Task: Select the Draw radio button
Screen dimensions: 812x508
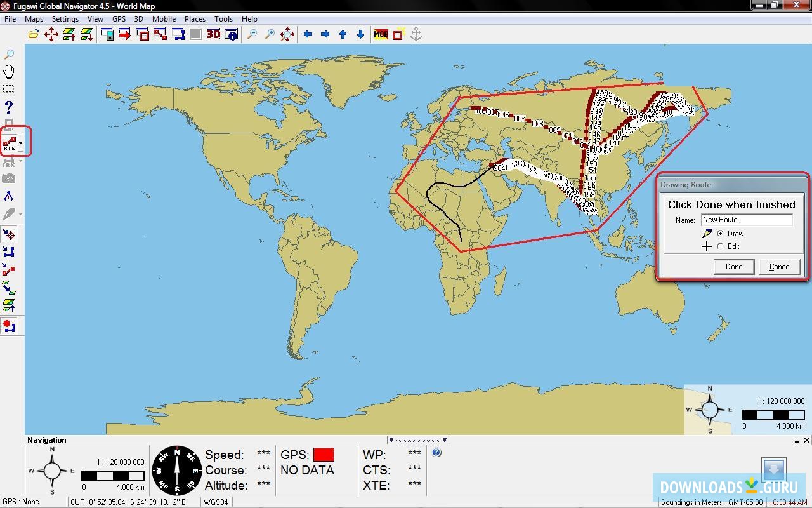Action: pyautogui.click(x=720, y=234)
